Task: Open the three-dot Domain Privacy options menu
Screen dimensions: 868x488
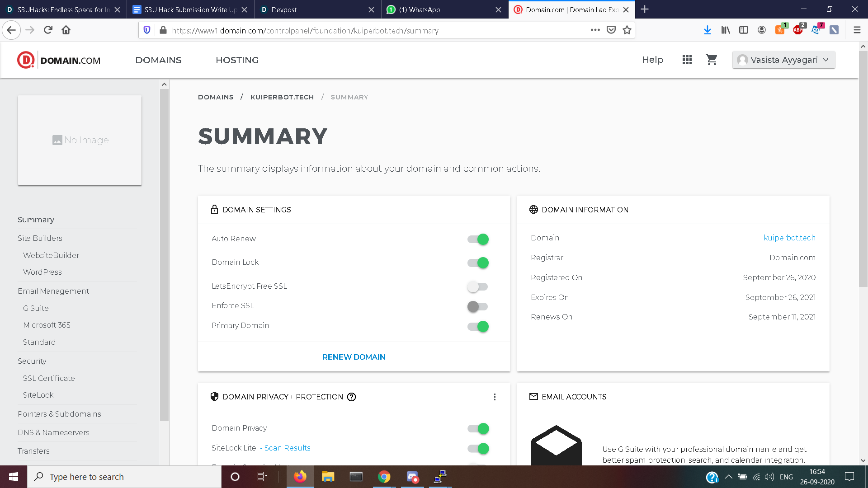Action: (x=495, y=397)
